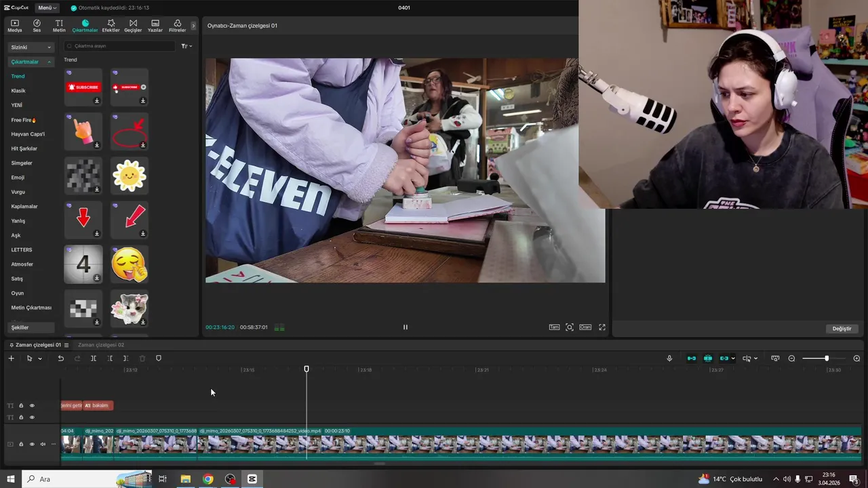Delete the selected clip with trash icon
The height and width of the screenshot is (488, 868).
(142, 359)
